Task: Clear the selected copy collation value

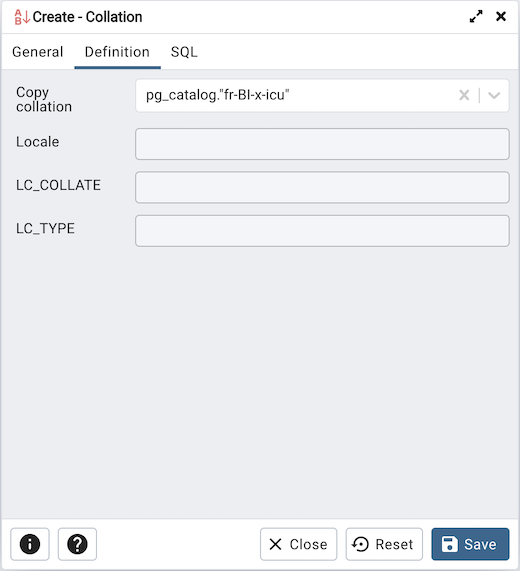Action: pos(464,95)
